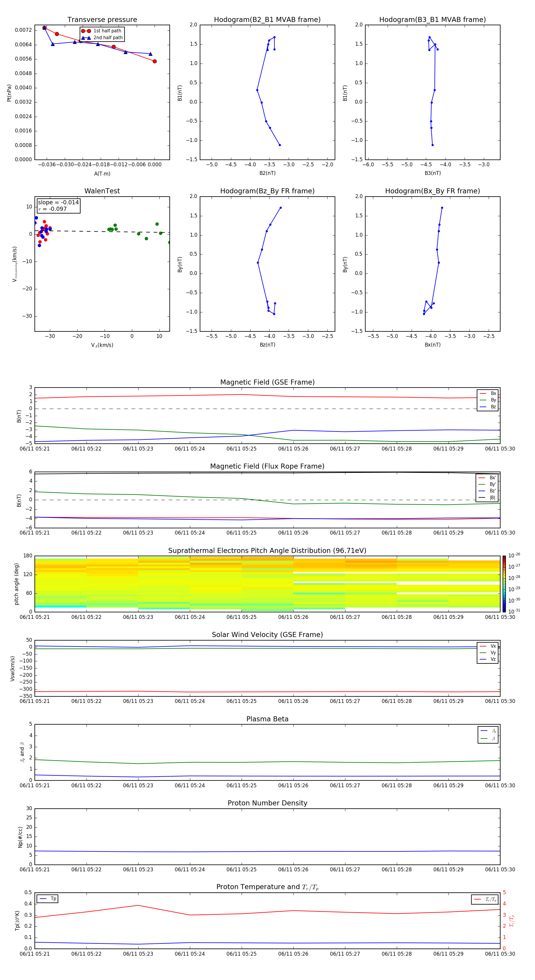Click the Tp legend entry
The height and width of the screenshot is (980, 535).
(48, 899)
